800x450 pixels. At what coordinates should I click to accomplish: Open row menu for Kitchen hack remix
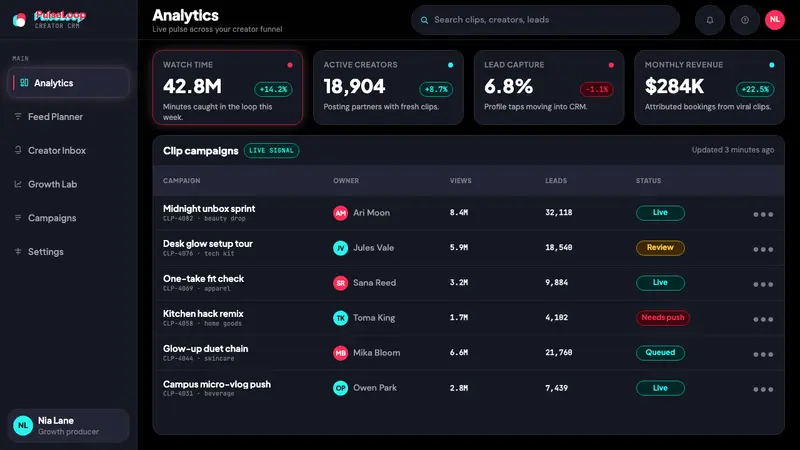pos(763,319)
